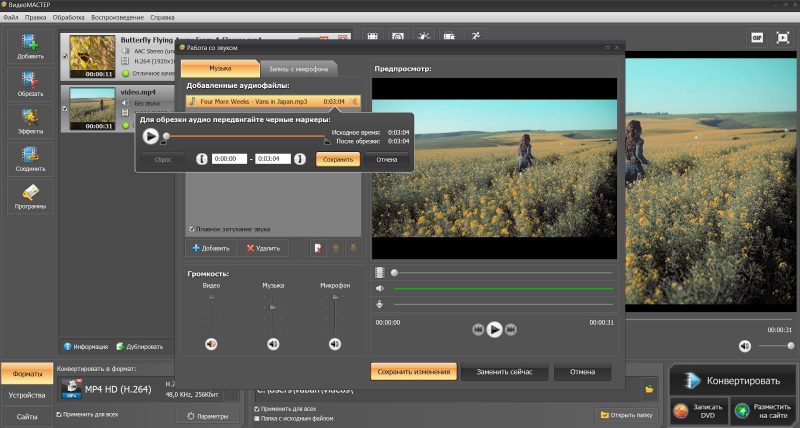Viewport: 800px width, 428px height.
Task: Mute the video volume speaker icon
Action: (x=211, y=344)
